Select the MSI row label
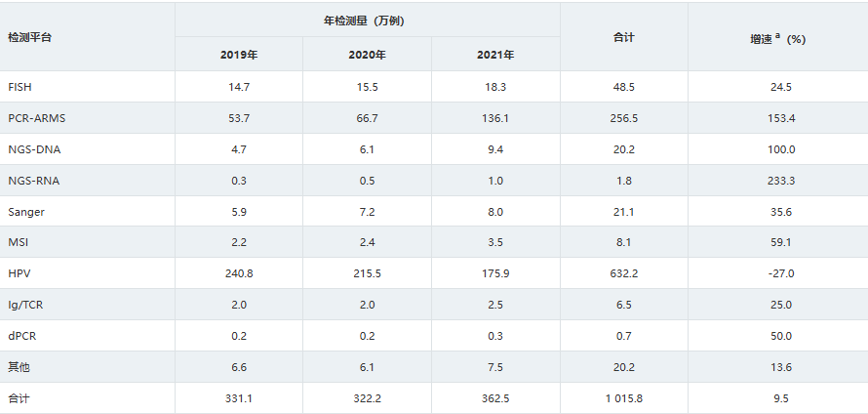This screenshot has height=414, width=868. (18, 242)
